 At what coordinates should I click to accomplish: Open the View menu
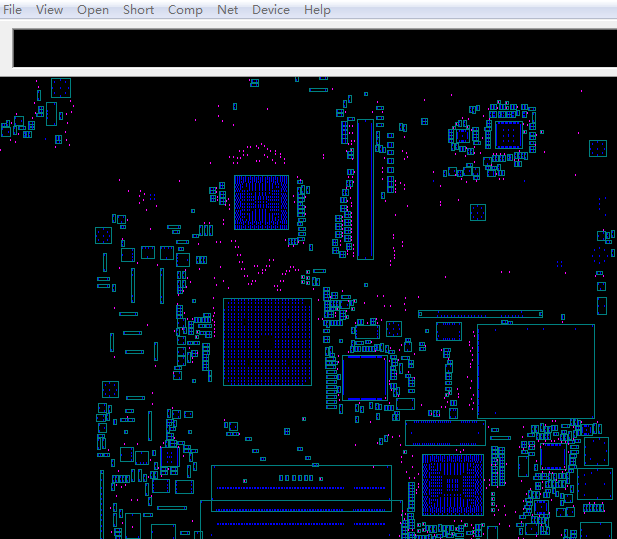pos(50,9)
